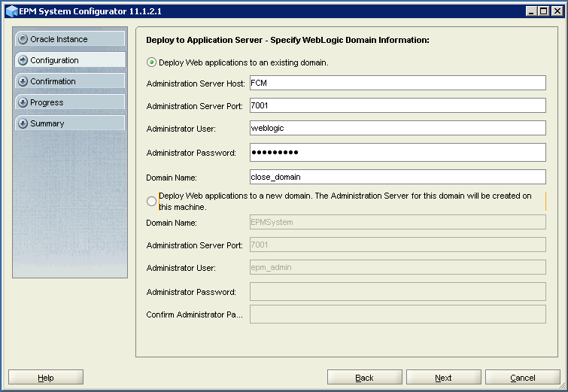Image resolution: width=568 pixels, height=392 pixels.
Task: Click the Configuration step icon
Action: tap(23, 60)
